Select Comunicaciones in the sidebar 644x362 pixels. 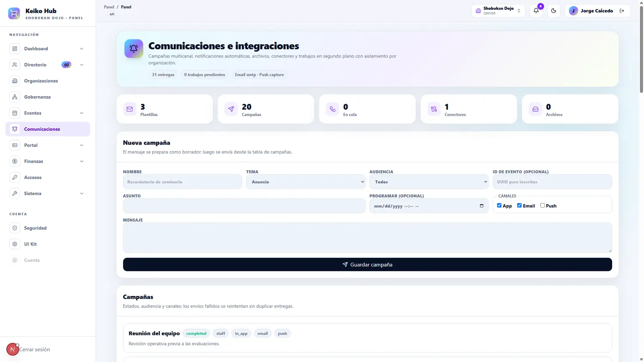click(48, 129)
